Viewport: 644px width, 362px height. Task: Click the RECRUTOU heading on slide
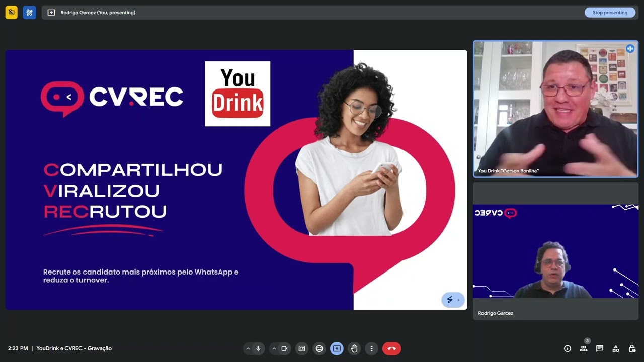(x=105, y=212)
